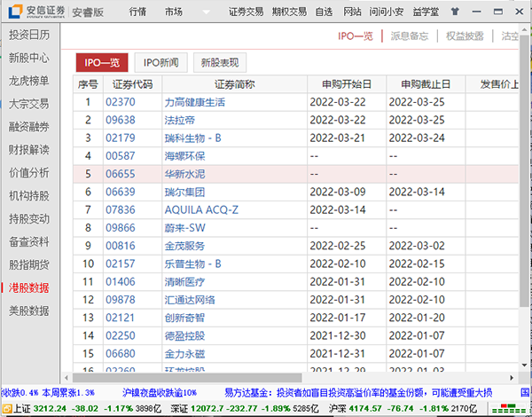Click the signal indicator icon in status bar
This screenshot has width=532, height=417.
tap(509, 409)
